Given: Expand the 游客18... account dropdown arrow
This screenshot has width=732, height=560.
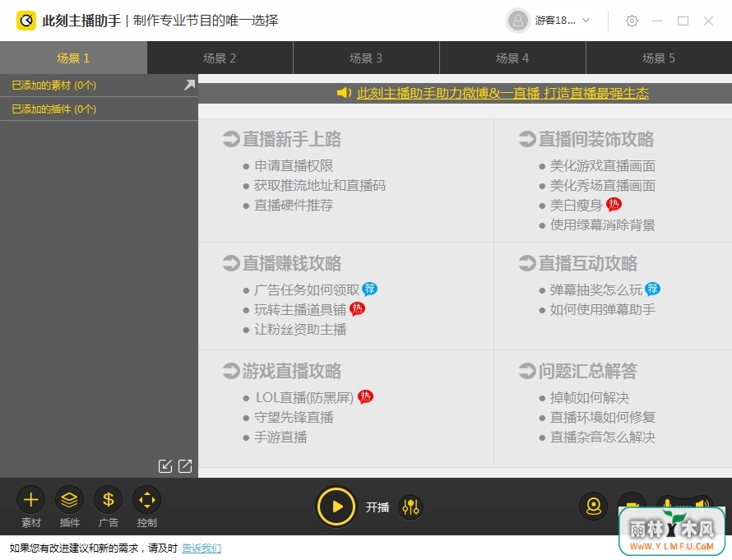Looking at the screenshot, I should point(586,20).
